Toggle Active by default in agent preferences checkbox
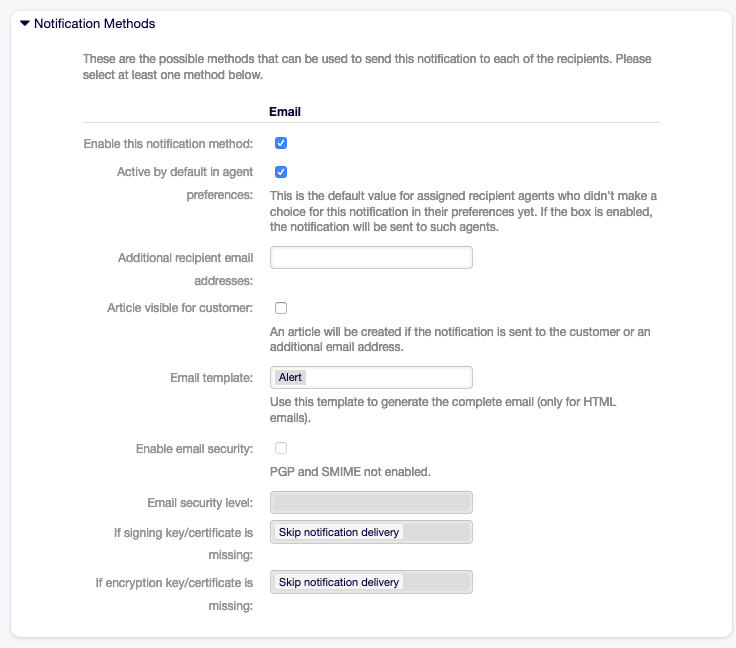The image size is (736, 648). 281,172
